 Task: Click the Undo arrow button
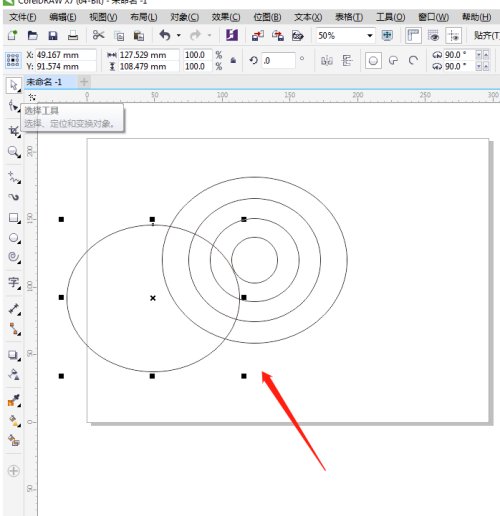pos(165,35)
